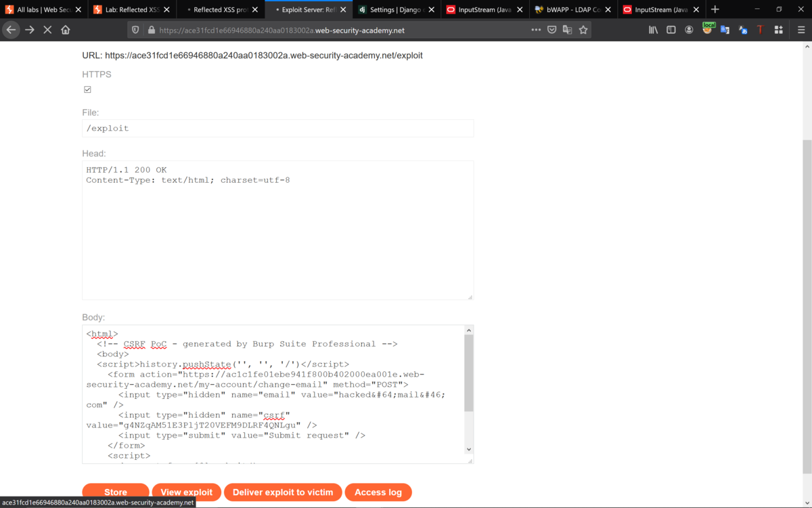The image size is (812, 508).
Task: Switch to Lab: Reflected XSS tab
Action: click(132, 9)
